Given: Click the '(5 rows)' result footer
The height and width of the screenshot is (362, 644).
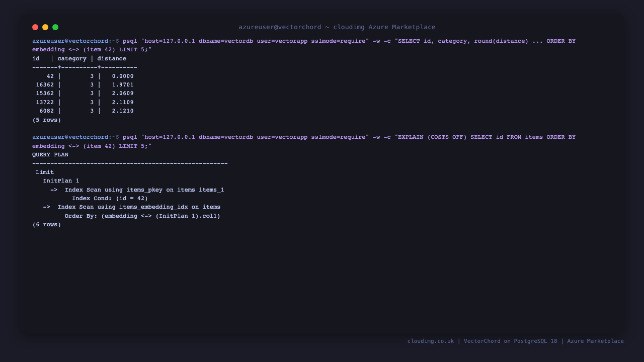Looking at the screenshot, I should coord(47,120).
